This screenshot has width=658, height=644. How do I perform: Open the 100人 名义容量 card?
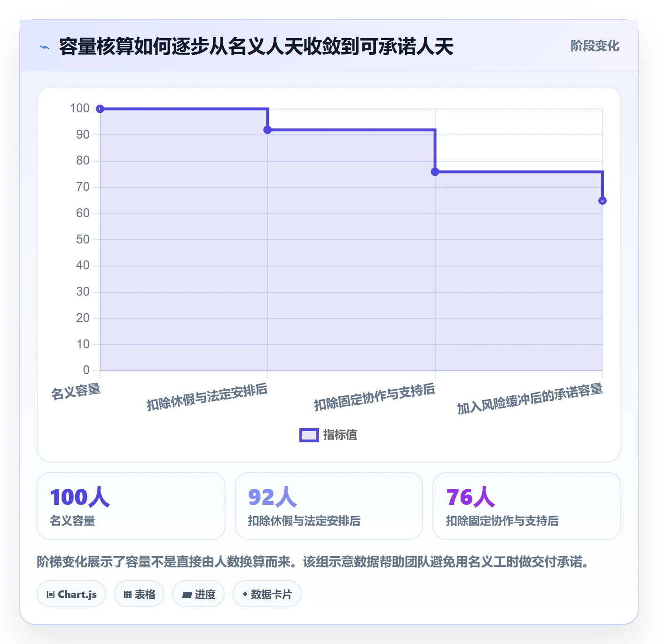[131, 506]
